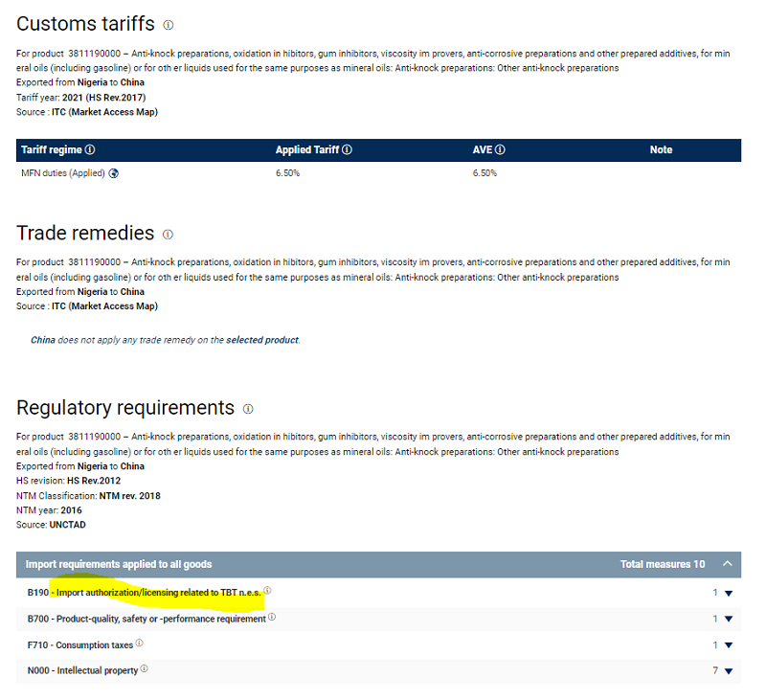The width and height of the screenshot is (766, 700).
Task: Click info icon beside Regulatory requirements heading
Action: tap(248, 409)
